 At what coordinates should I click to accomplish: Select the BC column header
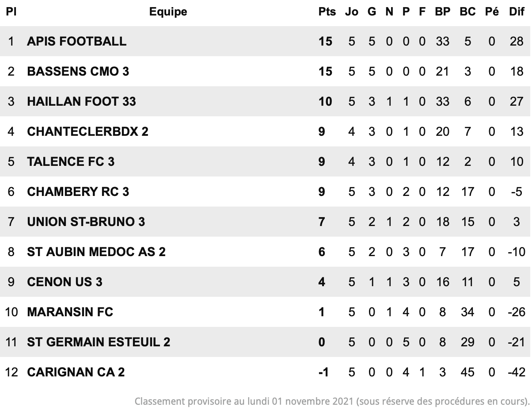click(467, 12)
